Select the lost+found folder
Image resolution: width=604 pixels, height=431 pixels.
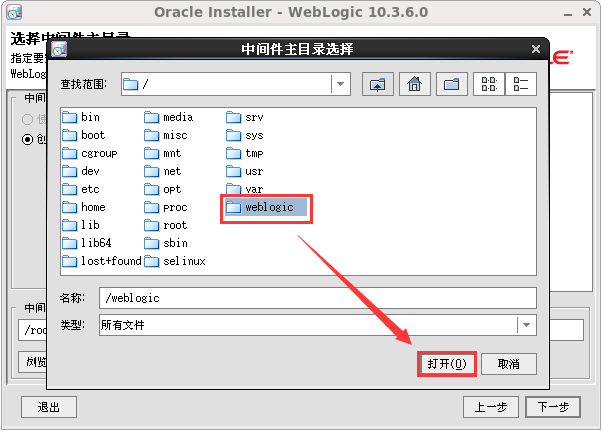102,261
